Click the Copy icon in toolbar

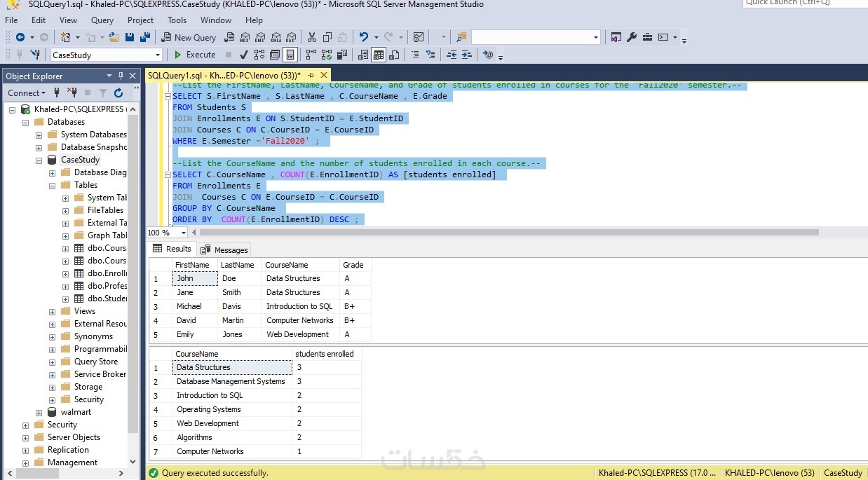(327, 37)
